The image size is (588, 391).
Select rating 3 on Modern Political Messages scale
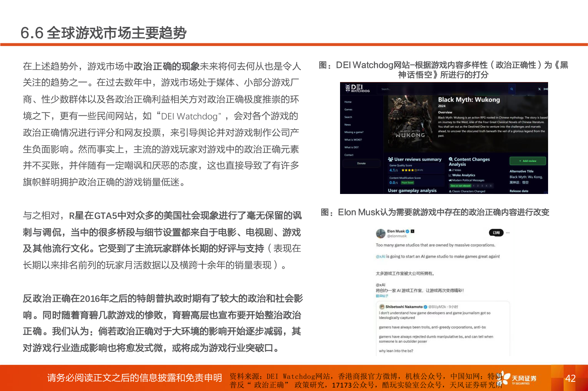(x=482, y=186)
